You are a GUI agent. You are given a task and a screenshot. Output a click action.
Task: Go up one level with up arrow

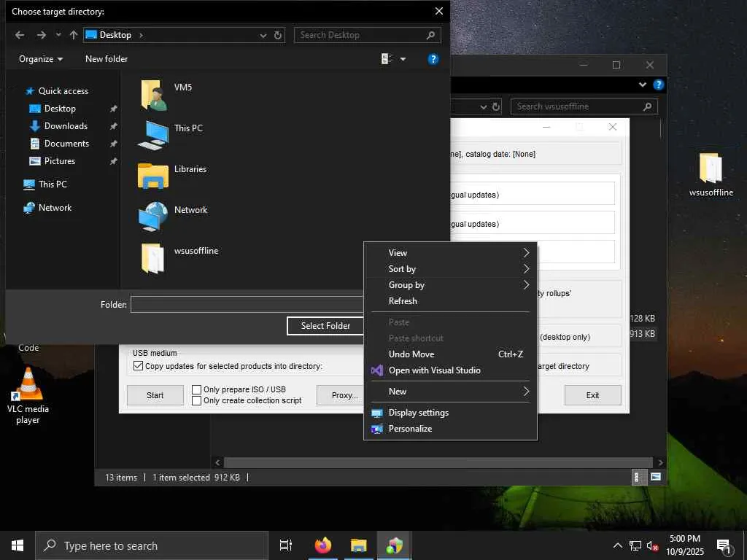pos(74,35)
